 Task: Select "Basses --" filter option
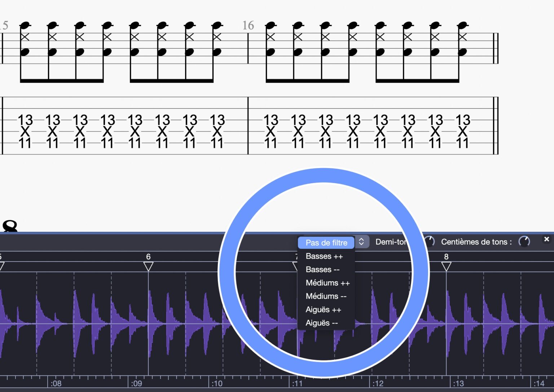tap(323, 269)
